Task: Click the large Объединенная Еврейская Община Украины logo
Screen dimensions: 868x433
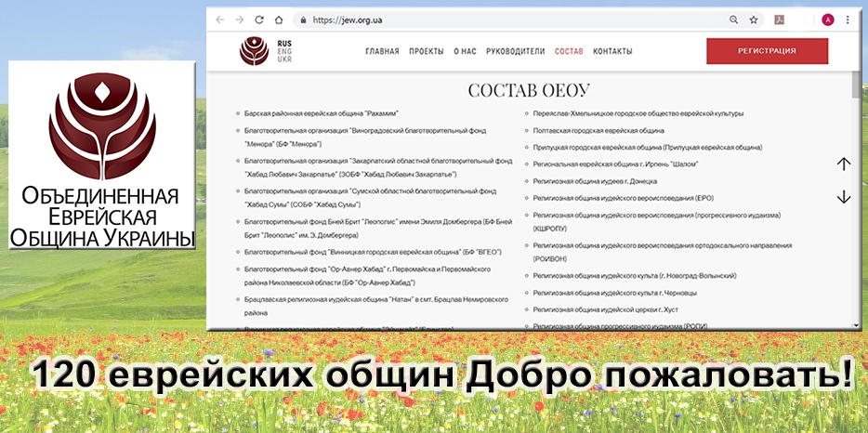Action: [102, 154]
